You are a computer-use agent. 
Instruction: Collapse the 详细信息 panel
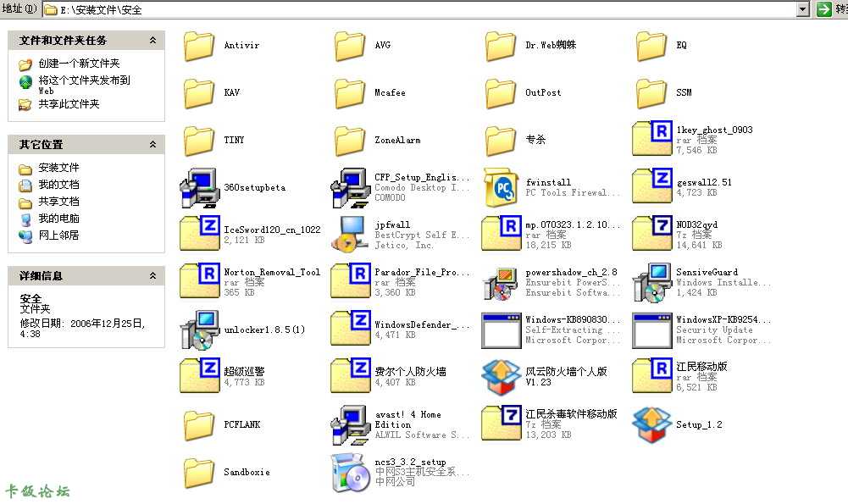(152, 275)
